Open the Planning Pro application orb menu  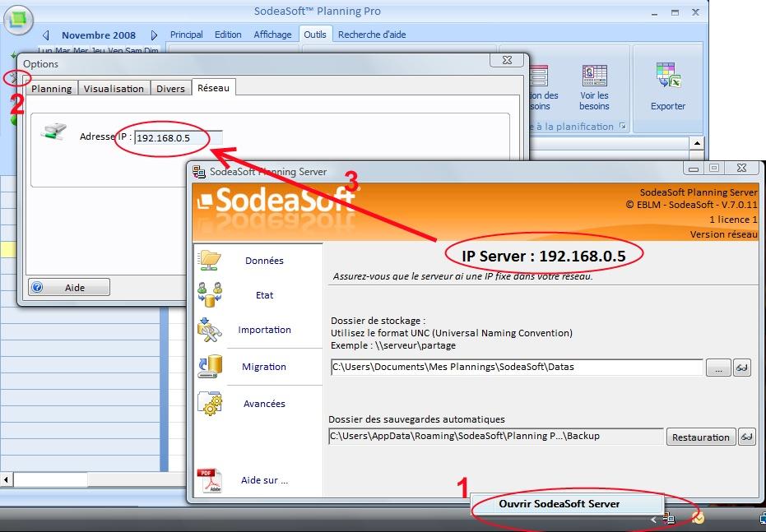point(19,20)
